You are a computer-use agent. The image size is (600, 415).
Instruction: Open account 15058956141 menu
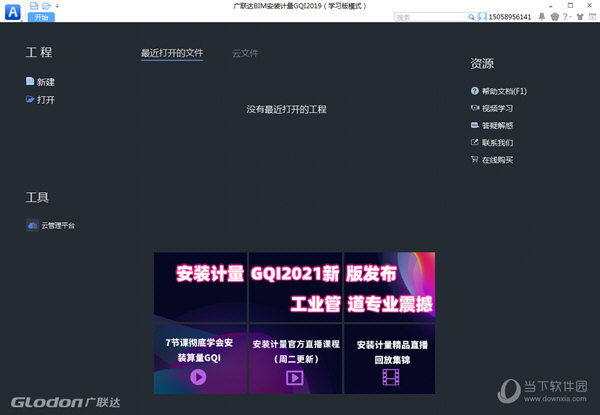pyautogui.click(x=510, y=17)
